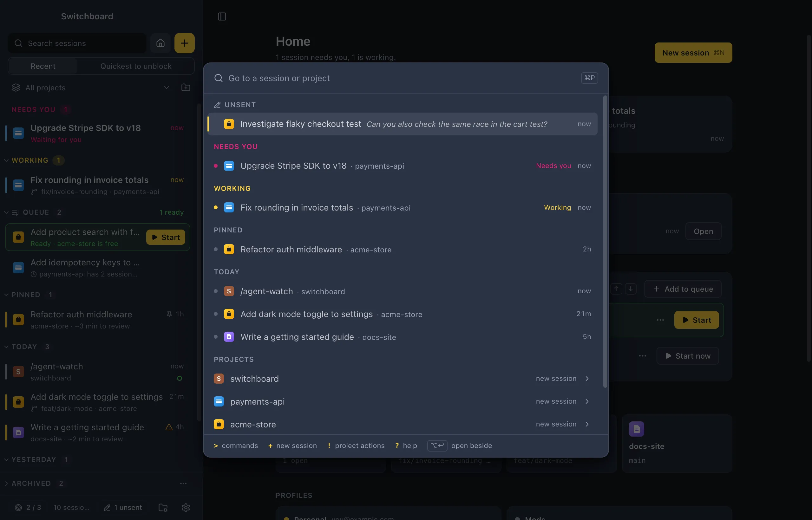
Task: Click the 1 unsent pencil indicator
Action: pos(123,507)
